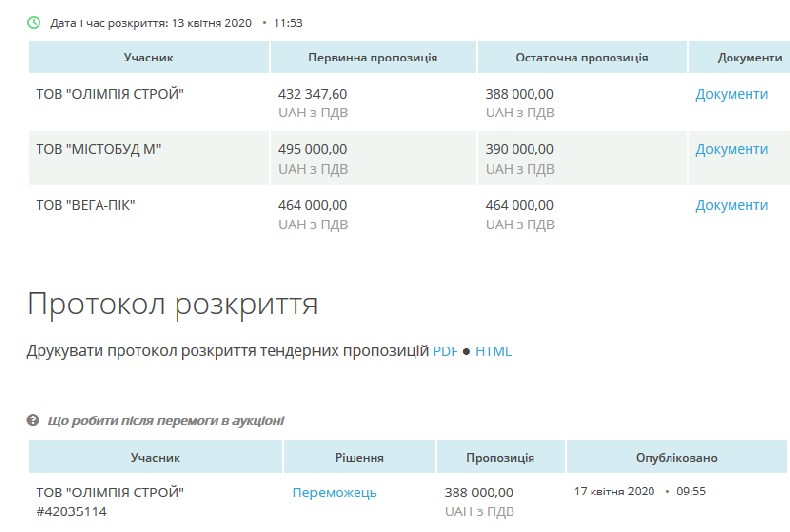Click the clock icon beside the opening date
The height and width of the screenshot is (532, 790).
pyautogui.click(x=34, y=22)
